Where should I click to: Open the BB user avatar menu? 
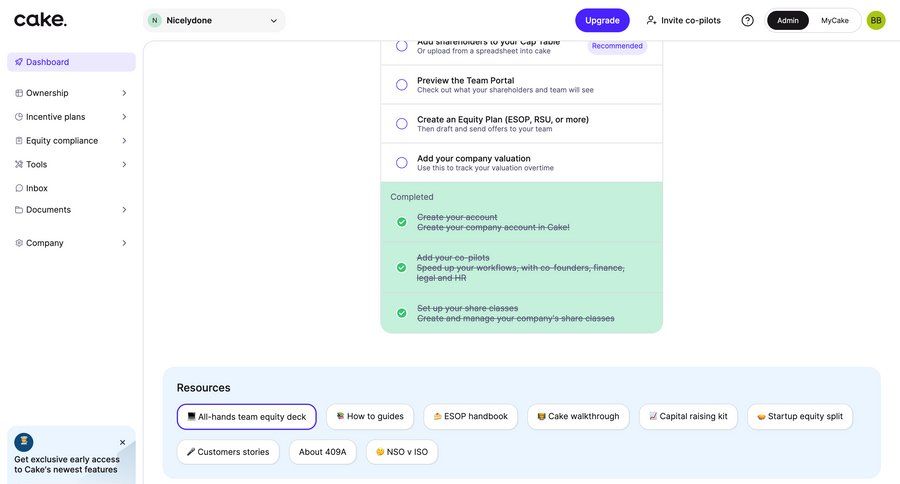coord(876,20)
